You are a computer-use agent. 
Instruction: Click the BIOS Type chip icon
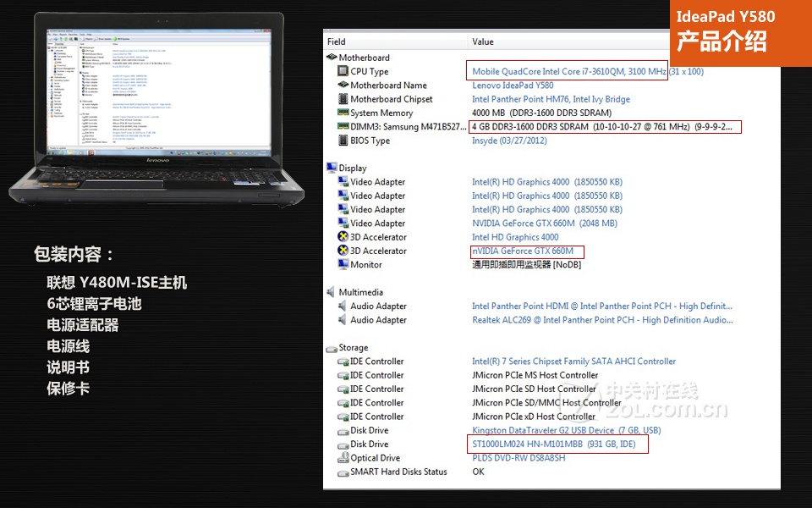click(343, 141)
